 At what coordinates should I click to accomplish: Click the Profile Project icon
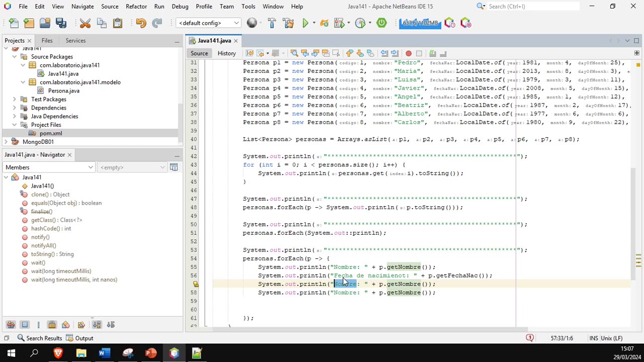click(x=360, y=23)
